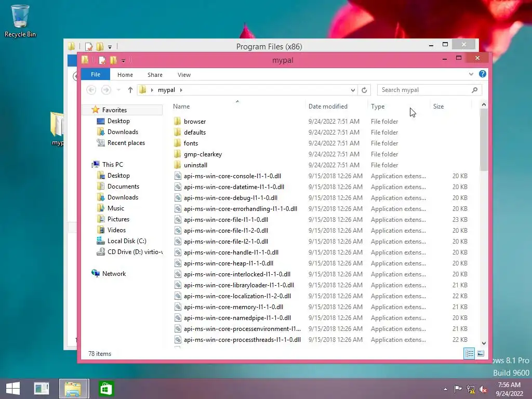532x399 pixels.
Task: Select api-ms-win-core-namedpipe-l1-1-0.dll file
Action: coord(237,318)
